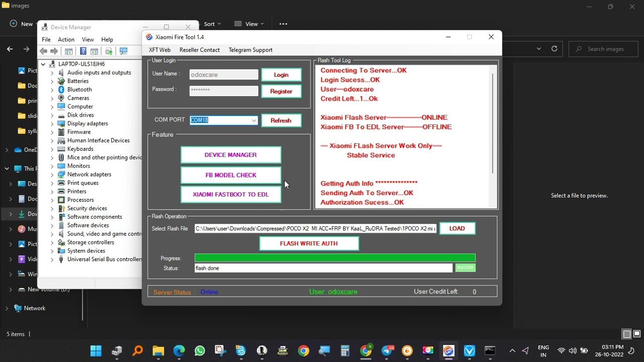
Task: Click the FLASH WRITE AUTH button
Action: tap(309, 243)
